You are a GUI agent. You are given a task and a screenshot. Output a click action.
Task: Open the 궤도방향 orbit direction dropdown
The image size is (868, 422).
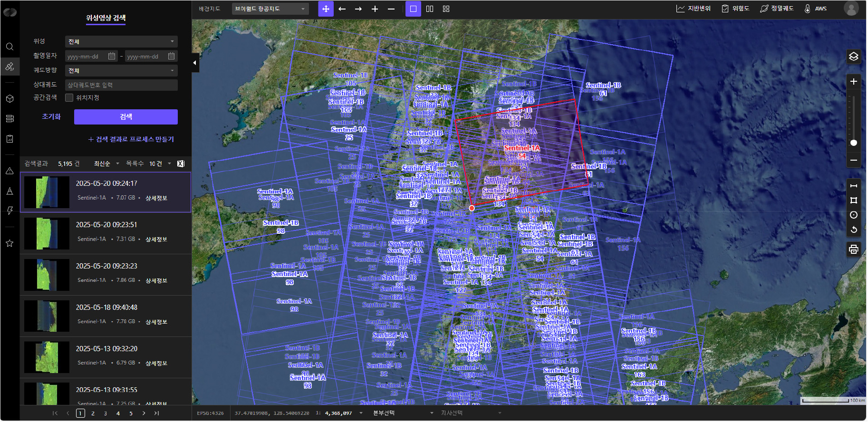[121, 71]
